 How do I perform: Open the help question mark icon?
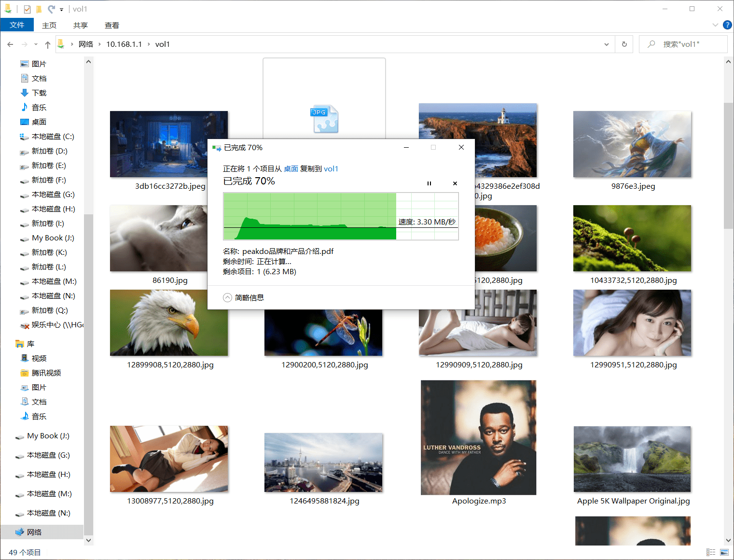pos(727,25)
